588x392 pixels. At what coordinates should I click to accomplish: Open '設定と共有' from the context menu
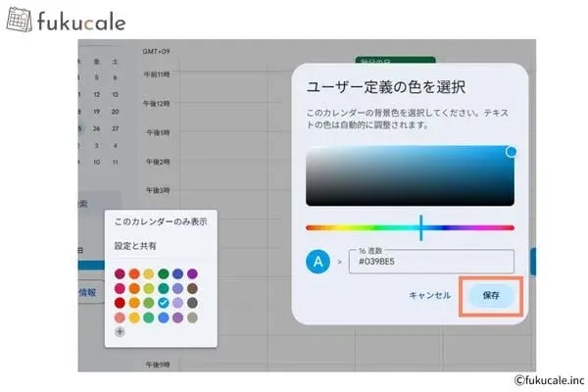pyautogui.click(x=135, y=246)
